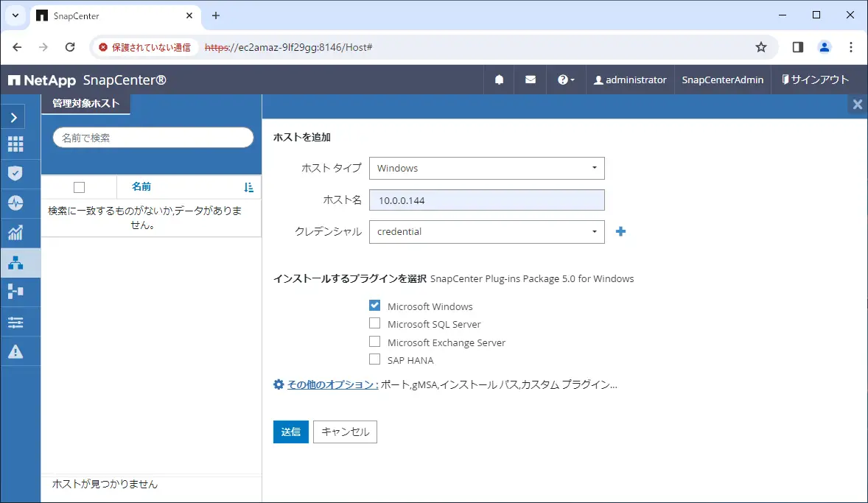Close the add host panel
868x503 pixels.
click(858, 104)
